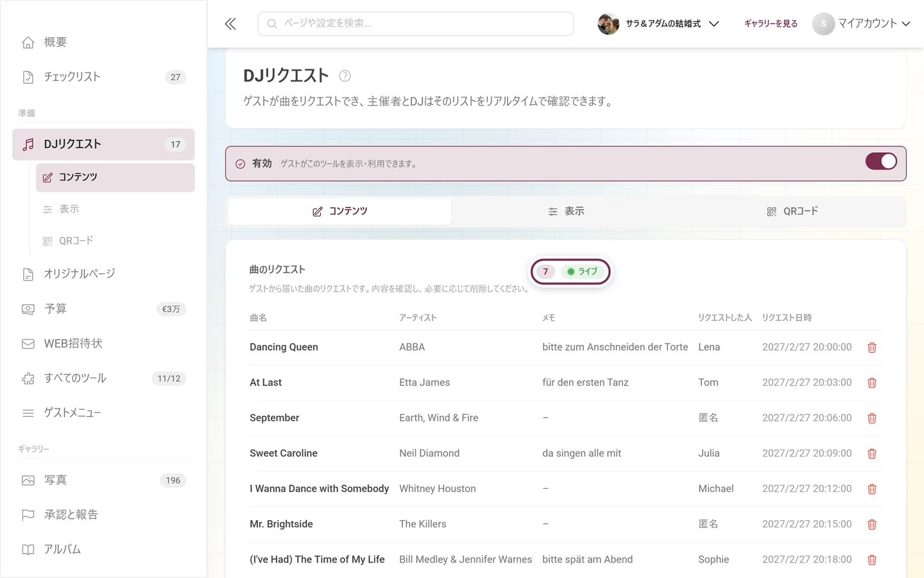
Task: Click the timestamp 2027/2/27 20:15:00
Action: (807, 524)
